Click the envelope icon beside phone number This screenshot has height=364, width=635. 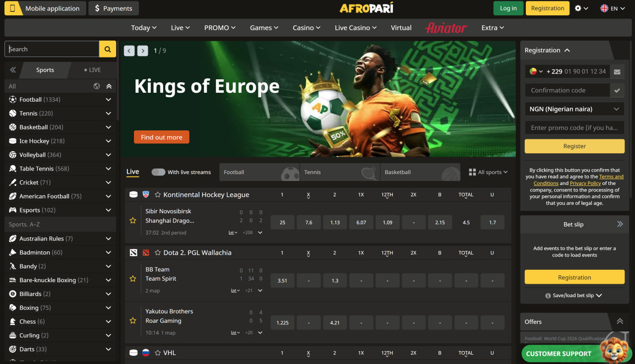[x=617, y=71]
